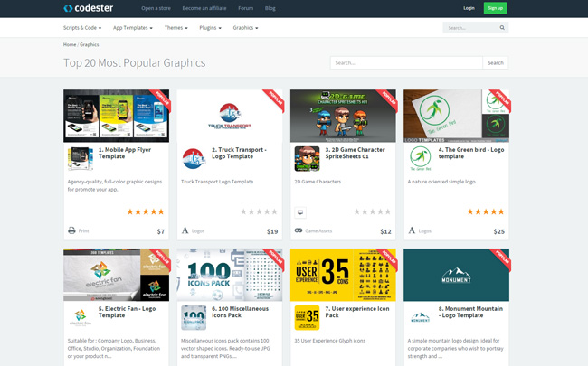Click the small Mobile App Flyer avatar icon
Viewport: 588px width, 366px height.
tap(81, 159)
